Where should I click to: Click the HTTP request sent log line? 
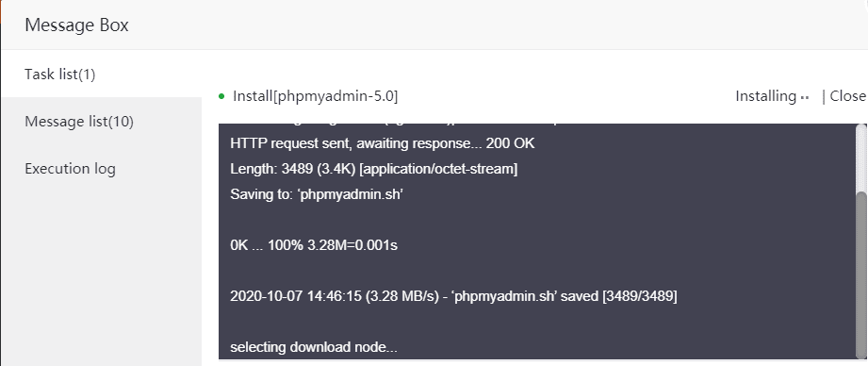(x=383, y=144)
